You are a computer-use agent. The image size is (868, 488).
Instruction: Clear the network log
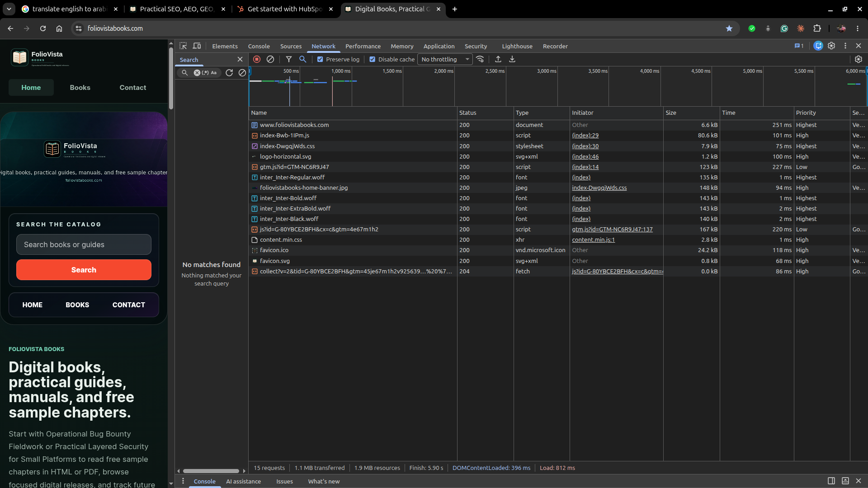[270, 59]
